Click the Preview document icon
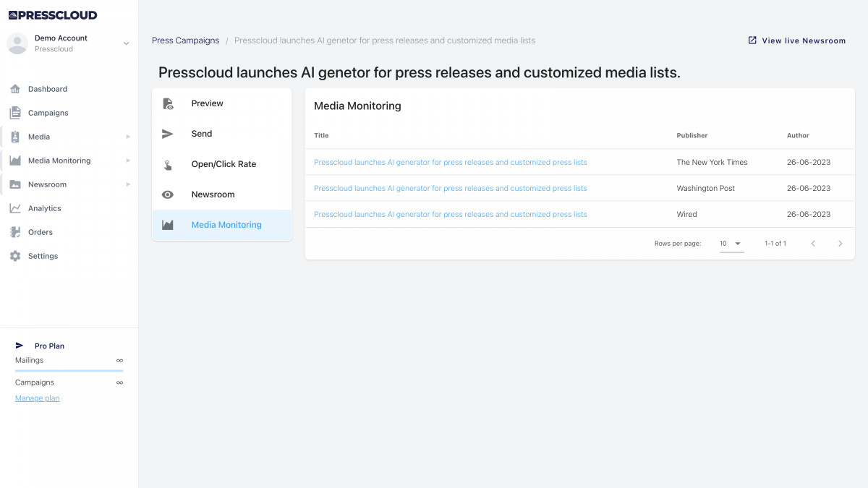This screenshot has width=868, height=488. click(168, 103)
